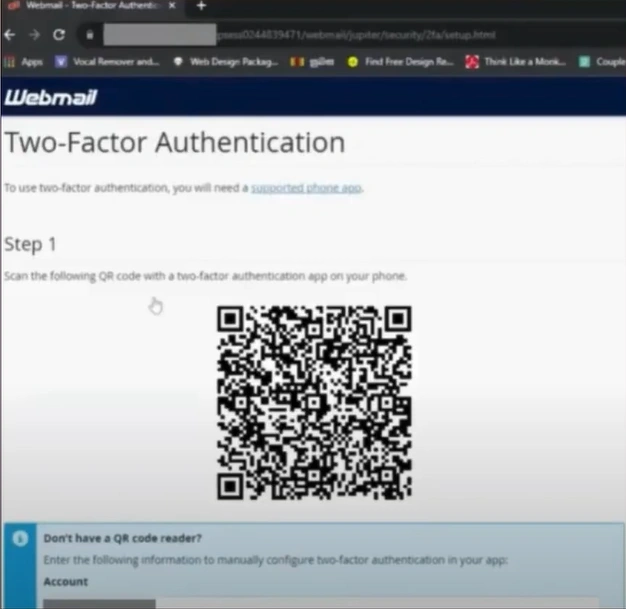The height and width of the screenshot is (609, 626).
Task: Click the Webmail logo in the header
Action: tap(51, 97)
